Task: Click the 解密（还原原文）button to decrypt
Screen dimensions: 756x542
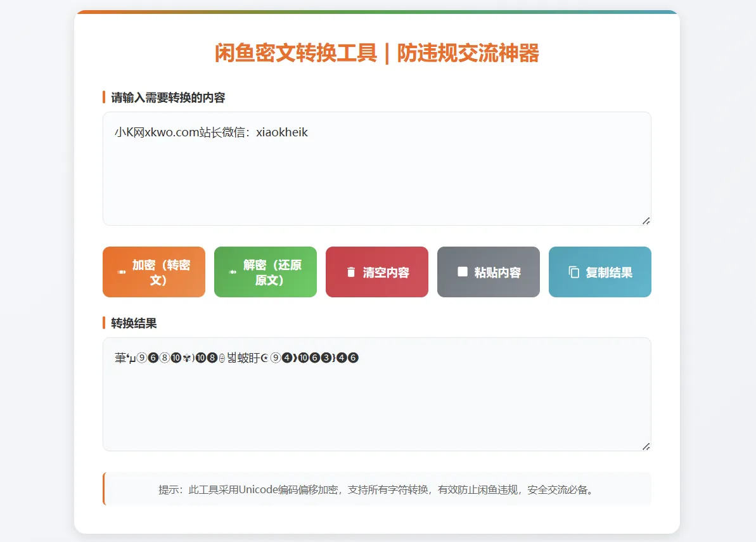Action: 265,272
